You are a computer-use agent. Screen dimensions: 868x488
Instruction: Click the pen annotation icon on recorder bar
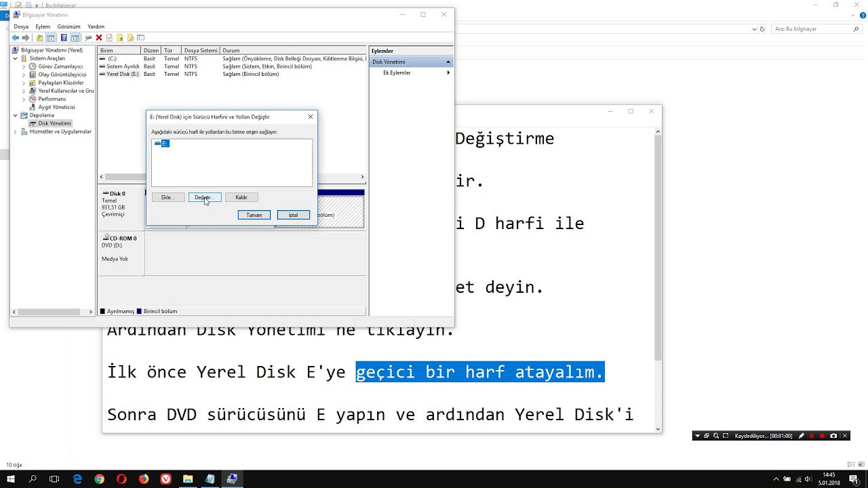click(x=802, y=436)
